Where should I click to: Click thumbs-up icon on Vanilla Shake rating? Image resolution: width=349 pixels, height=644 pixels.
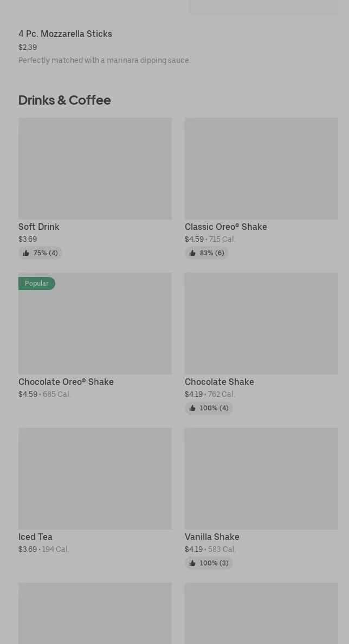tap(192, 563)
